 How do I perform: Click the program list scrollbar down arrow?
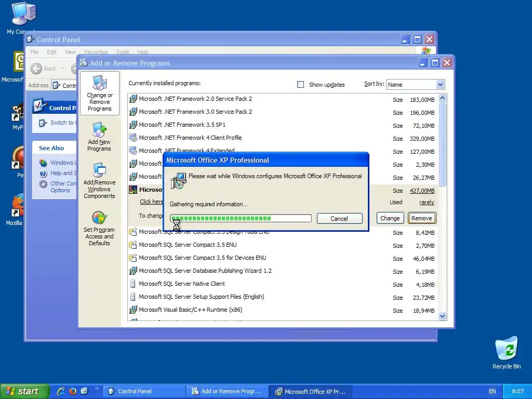tap(442, 316)
